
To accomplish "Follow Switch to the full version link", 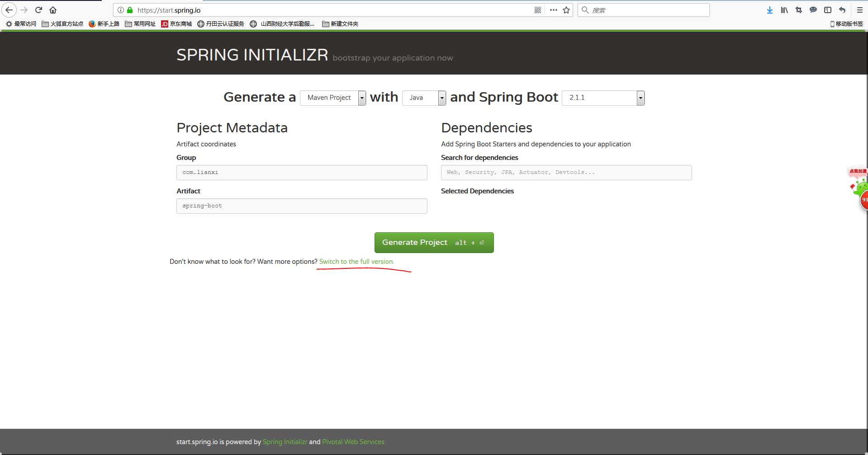I will (356, 262).
